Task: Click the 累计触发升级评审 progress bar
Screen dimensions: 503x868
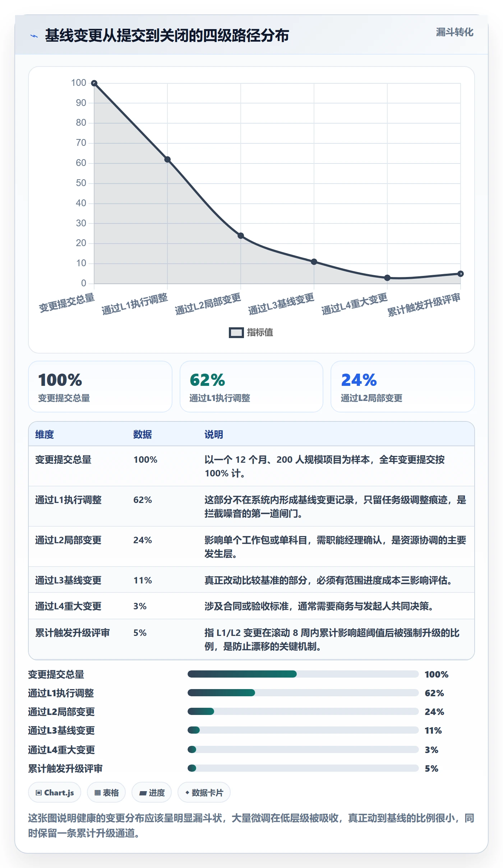Action: coord(303,768)
